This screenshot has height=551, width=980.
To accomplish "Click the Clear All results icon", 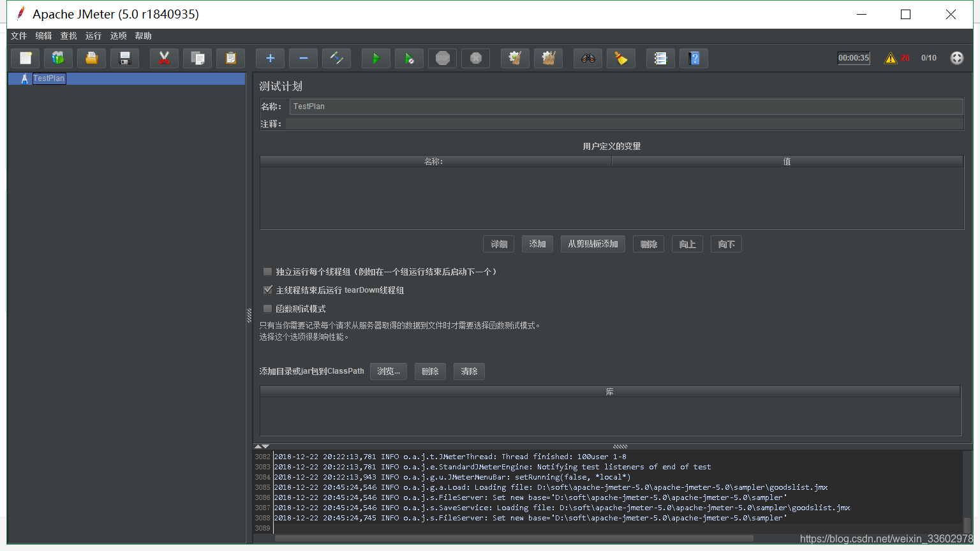I will [549, 58].
